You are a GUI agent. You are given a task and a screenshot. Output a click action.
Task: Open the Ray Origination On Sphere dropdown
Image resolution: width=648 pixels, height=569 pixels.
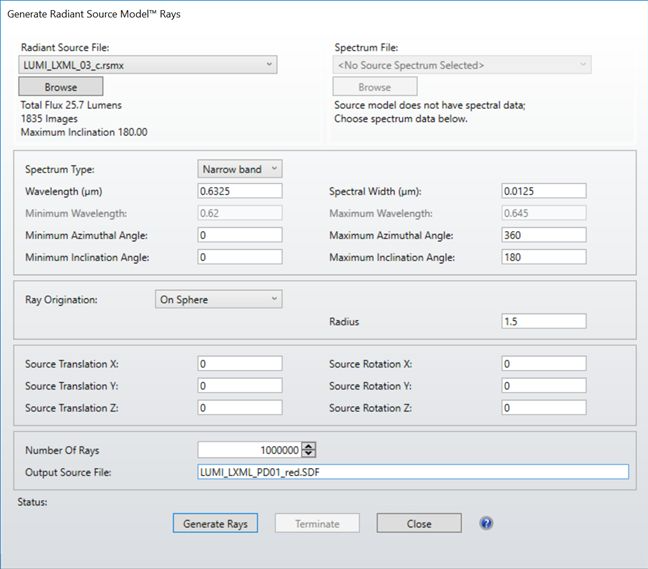pyautogui.click(x=219, y=299)
